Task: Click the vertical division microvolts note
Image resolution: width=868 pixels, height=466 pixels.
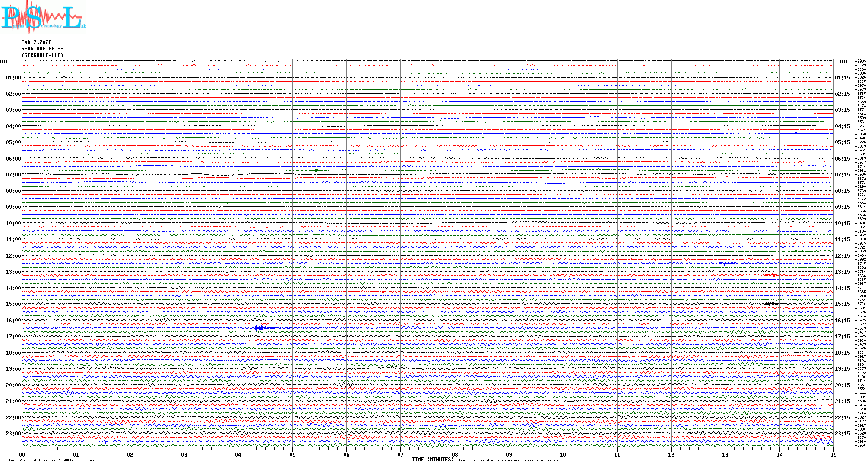Action: pyautogui.click(x=55, y=460)
